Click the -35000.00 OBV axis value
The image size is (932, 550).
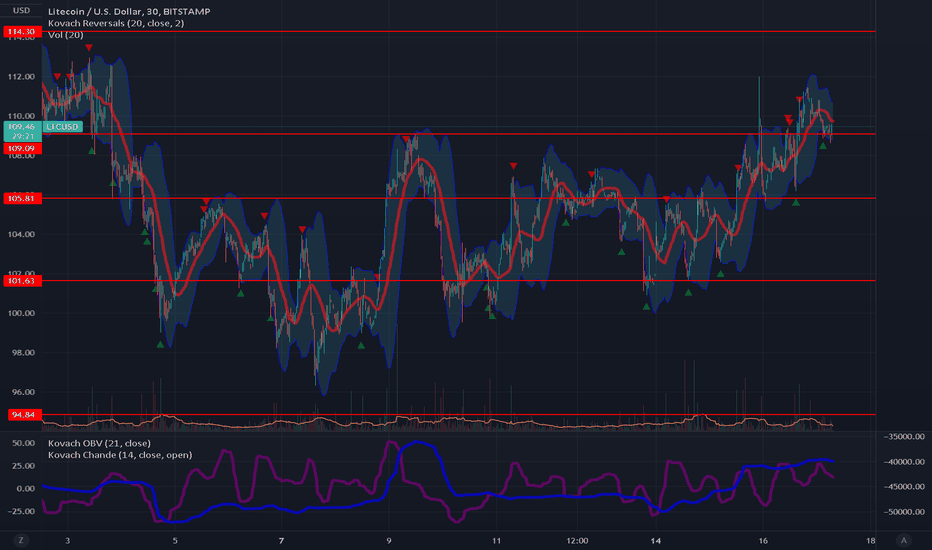tap(905, 436)
